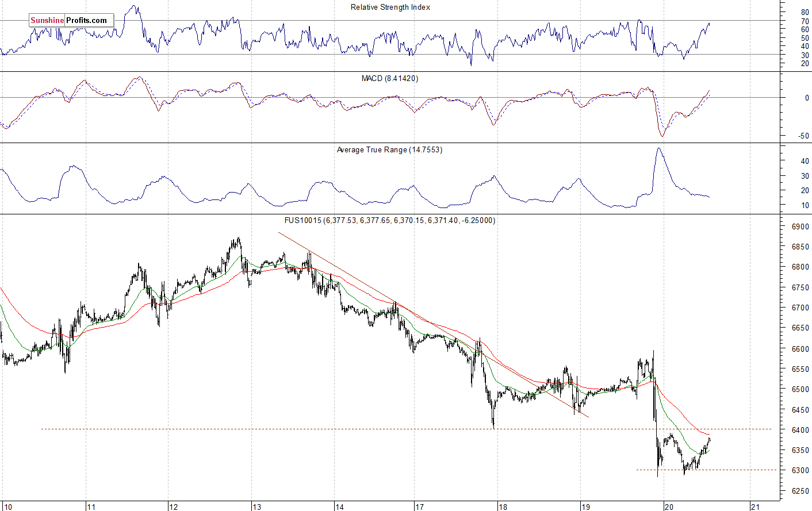Click the MACD (8.41420) label
Viewport: 812px width, 511px height.
(390, 78)
